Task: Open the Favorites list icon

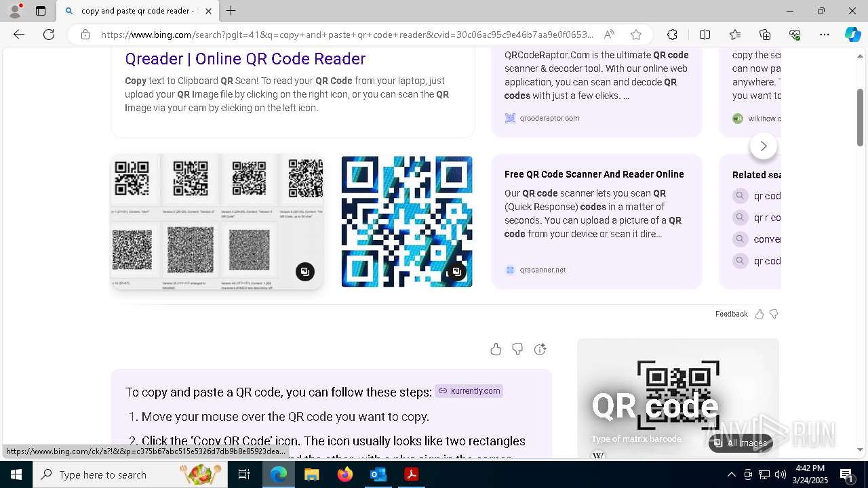Action: [735, 35]
